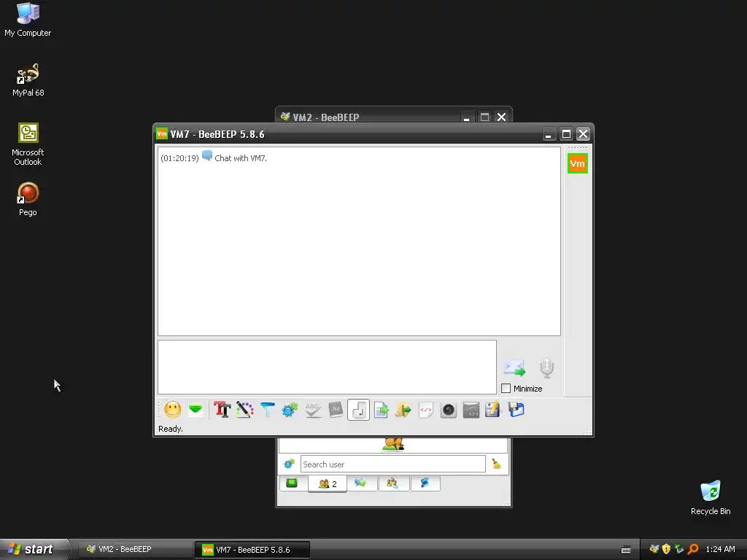Click VM7 - BeeBEEP 5.8.6 taskbar button

[252, 550]
